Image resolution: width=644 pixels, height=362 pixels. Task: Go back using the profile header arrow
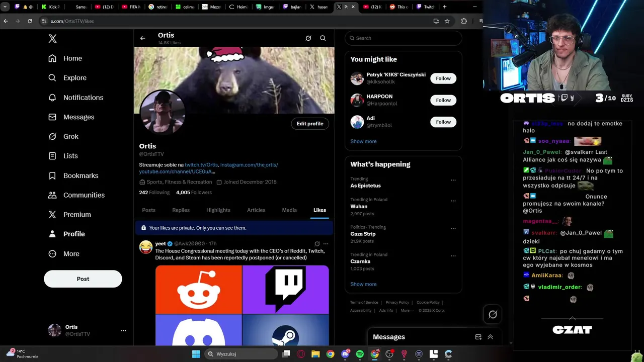(142, 38)
